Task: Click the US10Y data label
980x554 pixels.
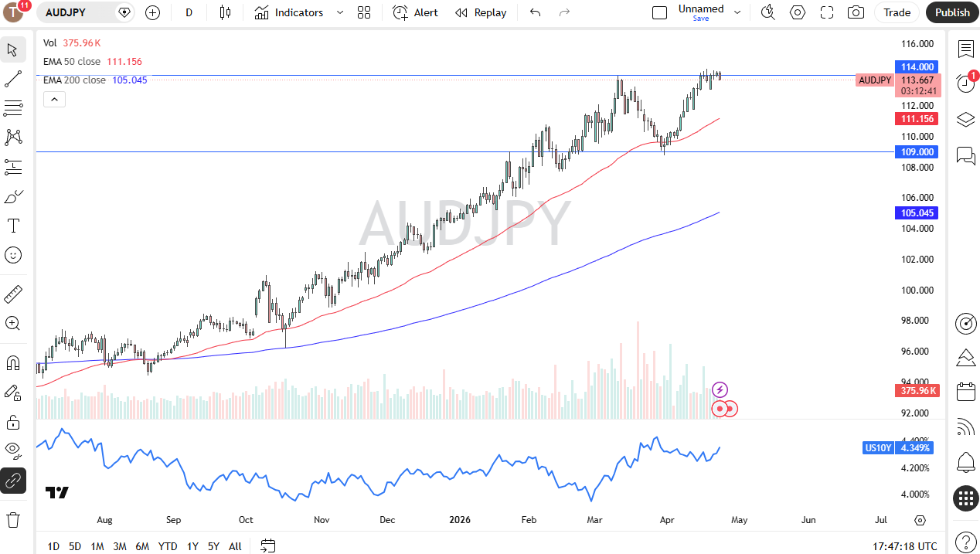Action: 878,447
